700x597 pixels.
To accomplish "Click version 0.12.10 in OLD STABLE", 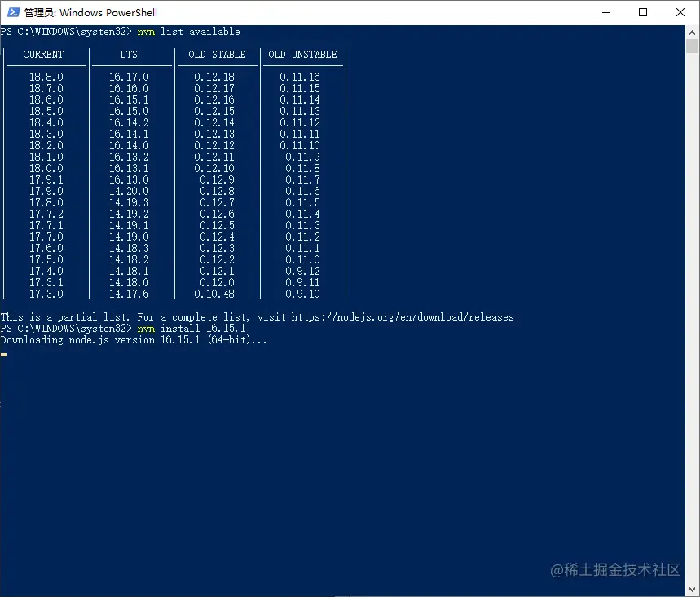I will coord(214,169).
